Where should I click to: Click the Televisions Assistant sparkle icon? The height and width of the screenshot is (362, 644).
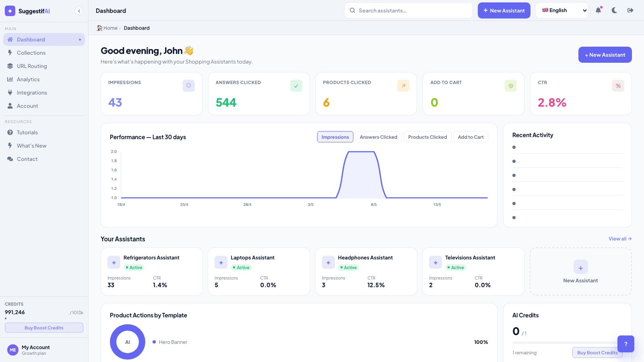point(436,262)
